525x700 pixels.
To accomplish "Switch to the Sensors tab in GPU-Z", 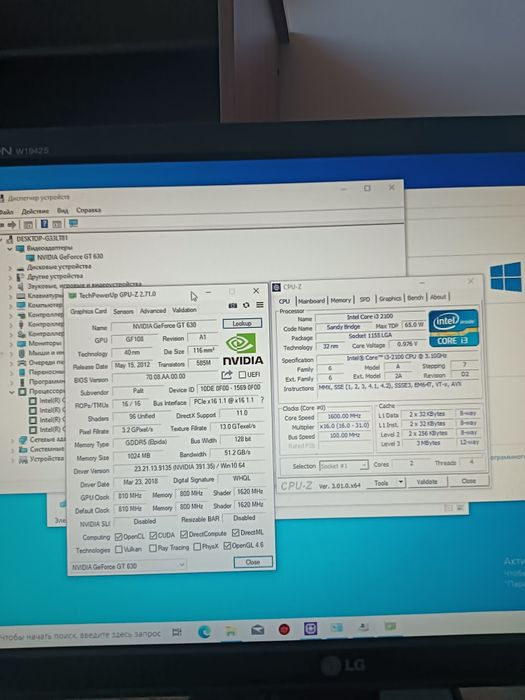I will [123, 311].
